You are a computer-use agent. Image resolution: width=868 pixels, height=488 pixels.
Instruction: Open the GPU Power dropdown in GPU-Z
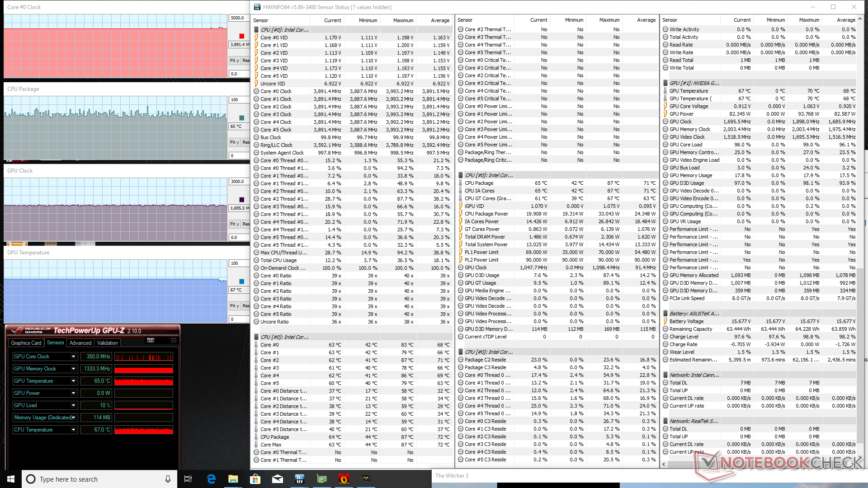pos(73,393)
